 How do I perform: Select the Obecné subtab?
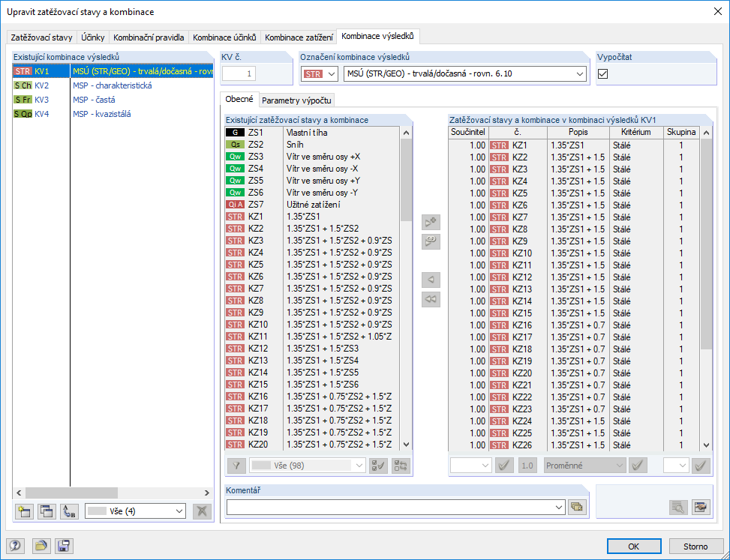(239, 99)
